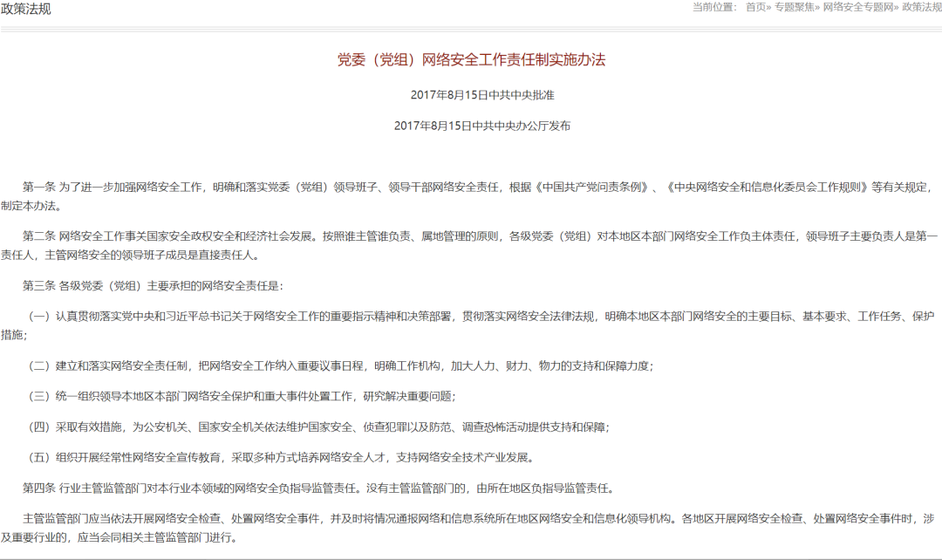Select item （五）组织开展经常性网络安全宣传教育
Screen dimensions: 942x560
pyautogui.click(x=281, y=458)
